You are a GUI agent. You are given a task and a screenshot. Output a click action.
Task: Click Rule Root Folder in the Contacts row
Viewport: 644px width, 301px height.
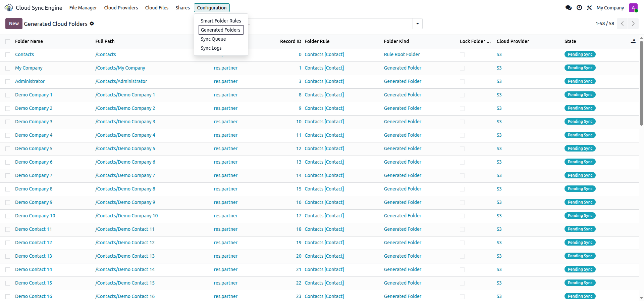[402, 54]
